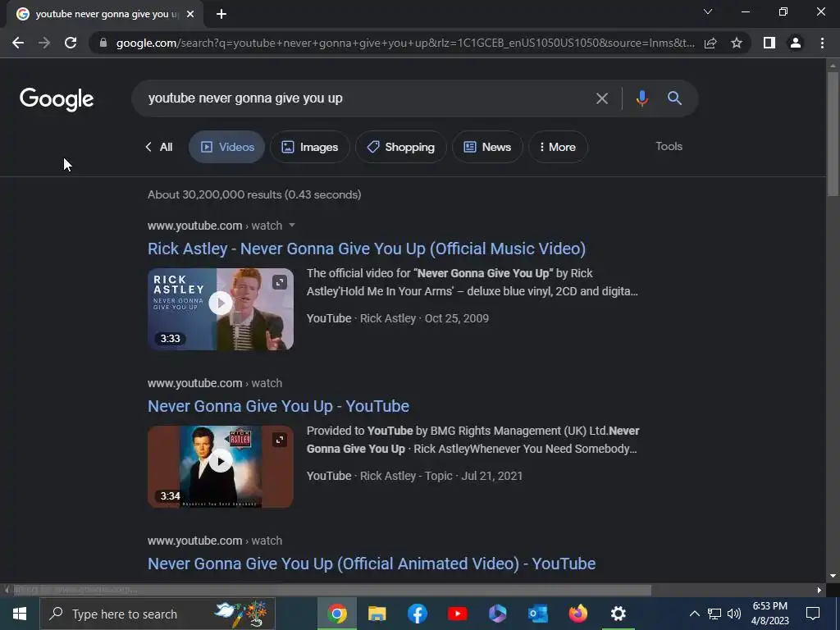Screen dimensions: 840x630
Task: Open YouTube app from the taskbar
Action: (458, 614)
